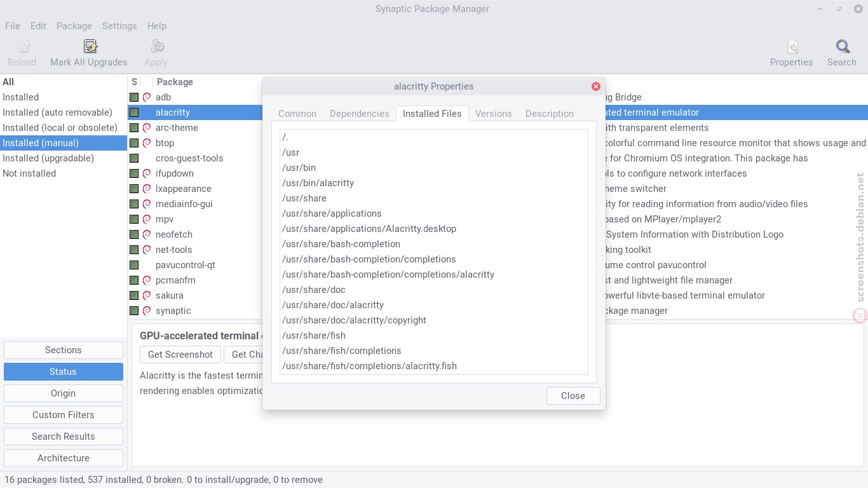Screen dimensions: 868x488
Task: Click the Get Screenshot button
Action: [x=180, y=355]
